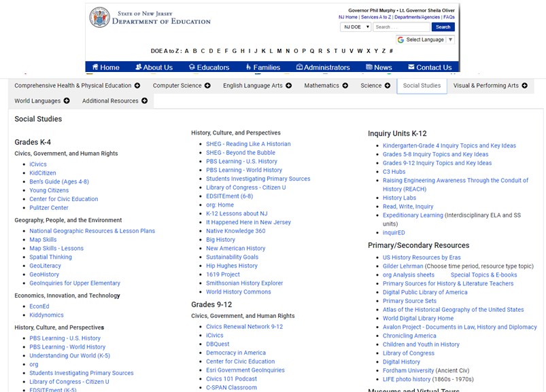Screen dimensions: 546x392
Task: Open Ben's Guide (Ages 4-8) link
Action: [x=59, y=181]
